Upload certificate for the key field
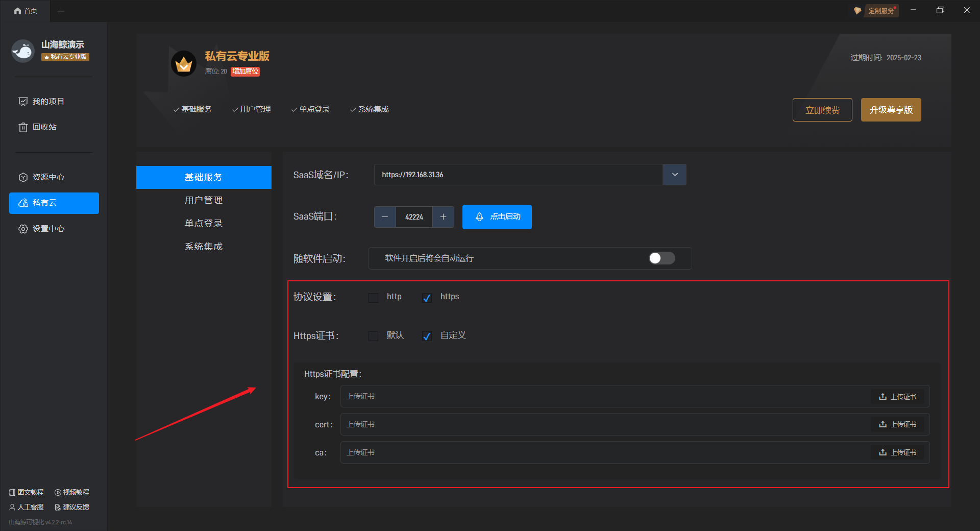 click(x=897, y=397)
